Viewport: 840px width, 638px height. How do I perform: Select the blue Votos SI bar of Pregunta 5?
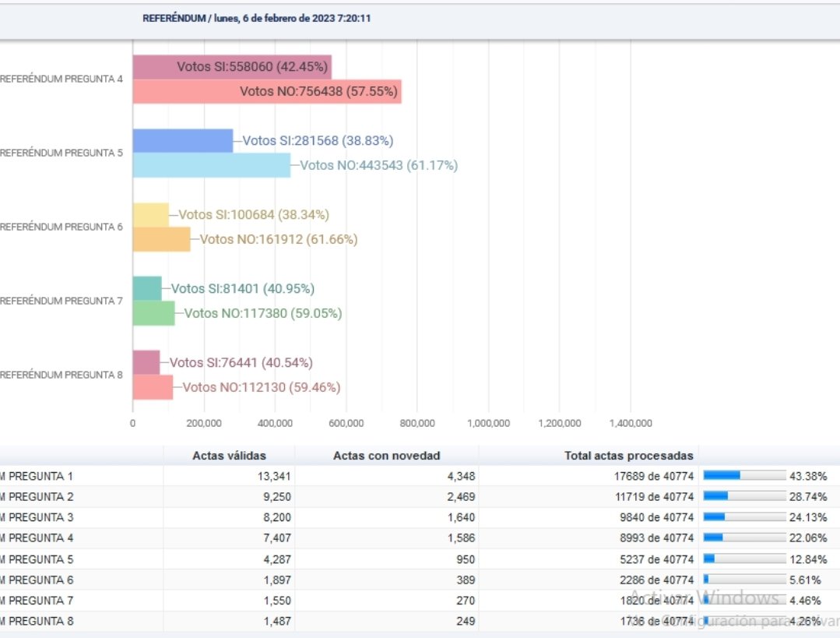click(183, 141)
